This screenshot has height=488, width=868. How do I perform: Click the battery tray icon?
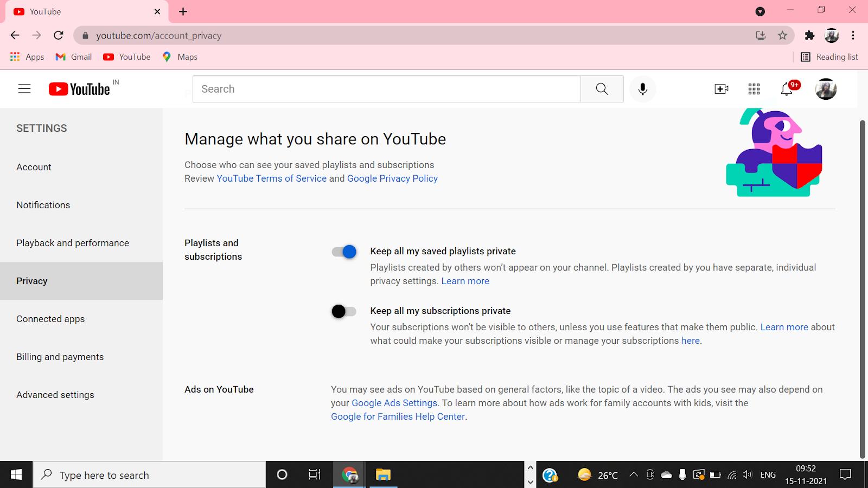click(715, 475)
